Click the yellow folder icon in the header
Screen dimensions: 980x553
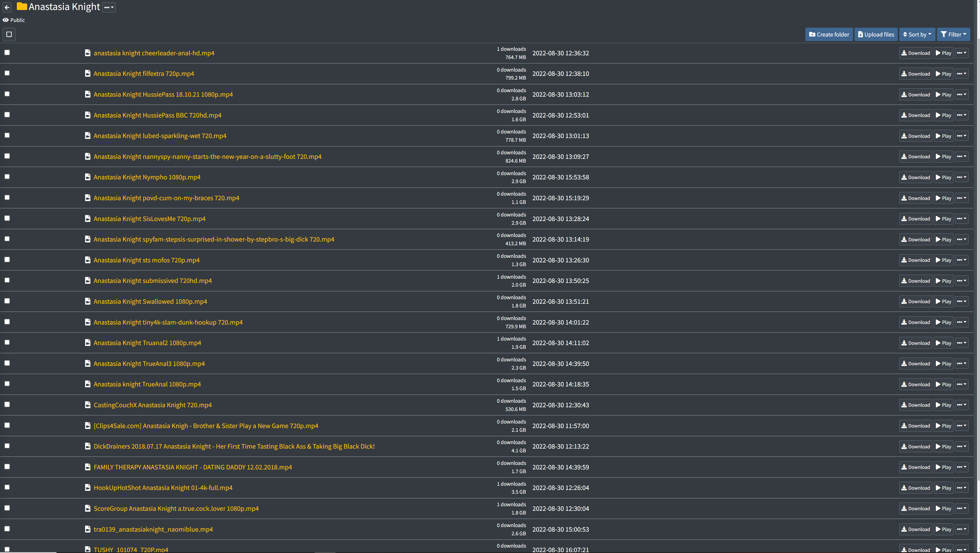pos(22,7)
